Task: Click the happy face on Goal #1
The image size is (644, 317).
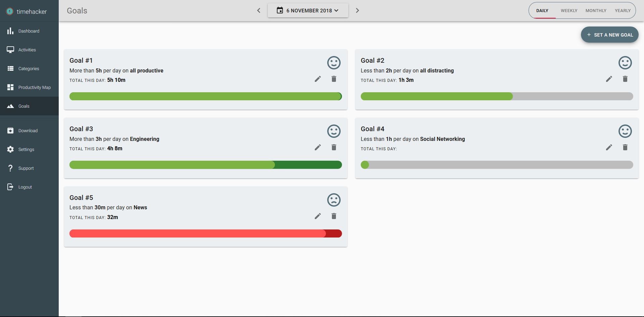Action: pos(334,63)
